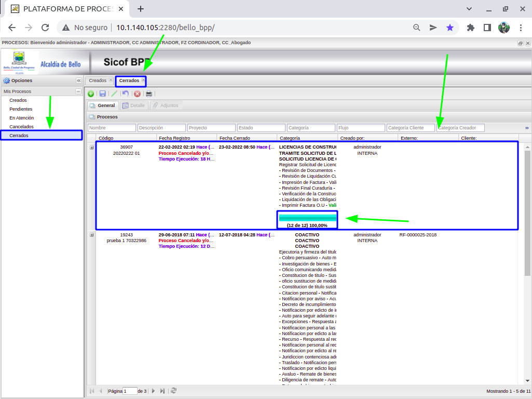The height and width of the screenshot is (399, 532).
Task: Refresh the process list in pager
Action: pos(174,391)
